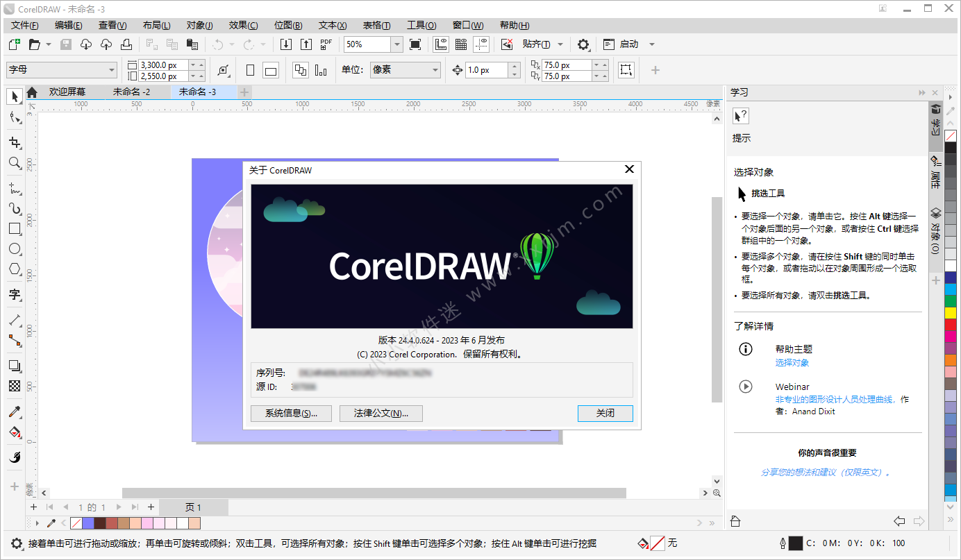
Task: Click the 关闭 button in About dialog
Action: (x=605, y=414)
